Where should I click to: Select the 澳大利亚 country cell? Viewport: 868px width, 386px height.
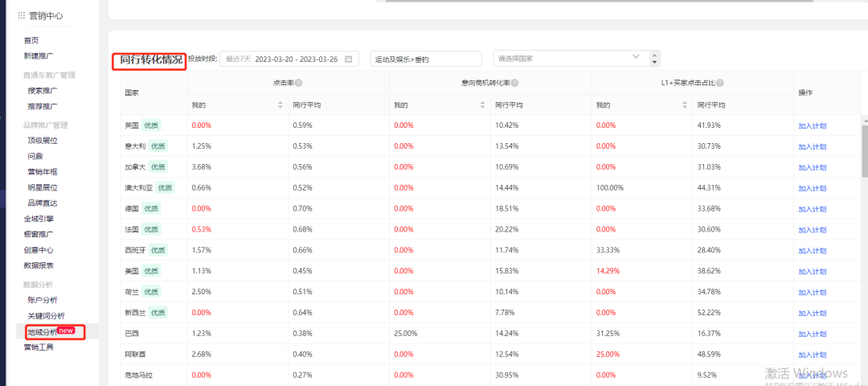tap(154, 188)
